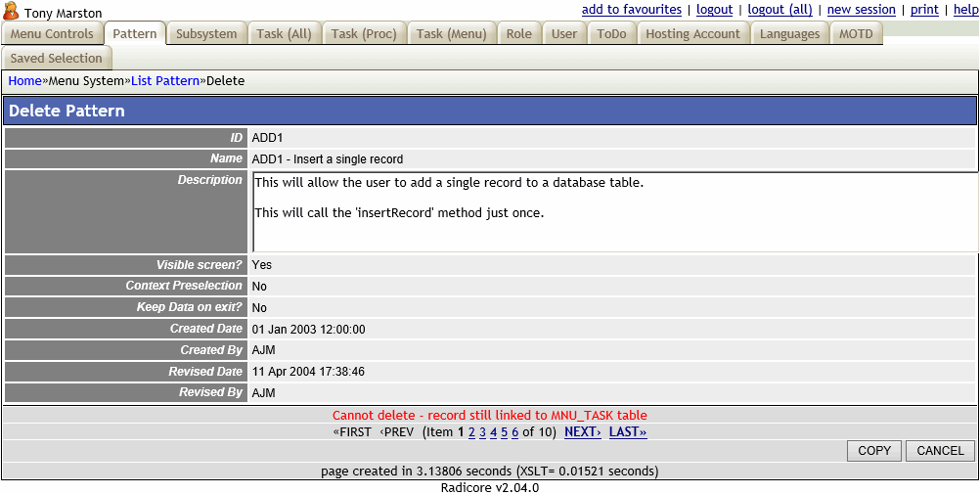Screen dimensions: 980x494
Task: Select the Role tab
Action: tap(518, 34)
